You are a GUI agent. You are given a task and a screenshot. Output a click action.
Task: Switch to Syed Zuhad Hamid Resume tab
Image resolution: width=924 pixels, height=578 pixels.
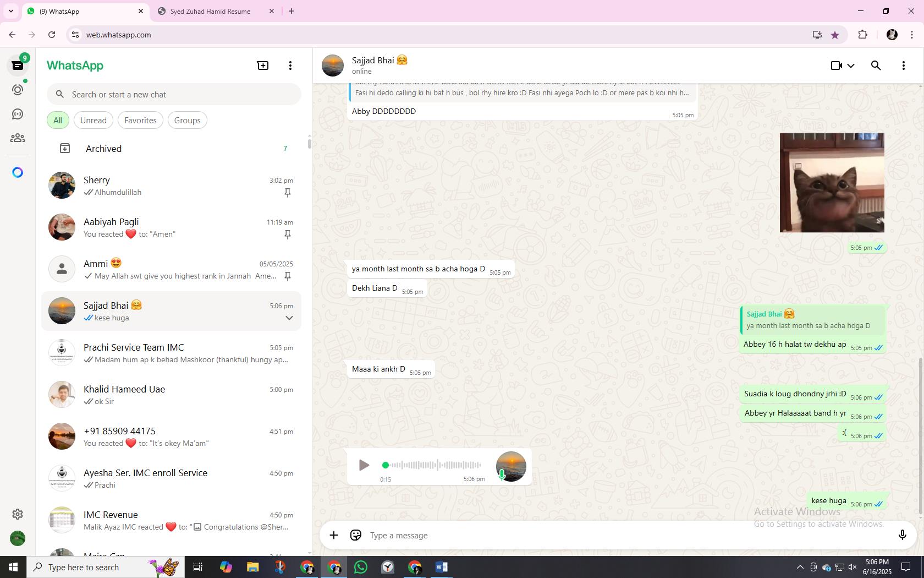point(210,11)
